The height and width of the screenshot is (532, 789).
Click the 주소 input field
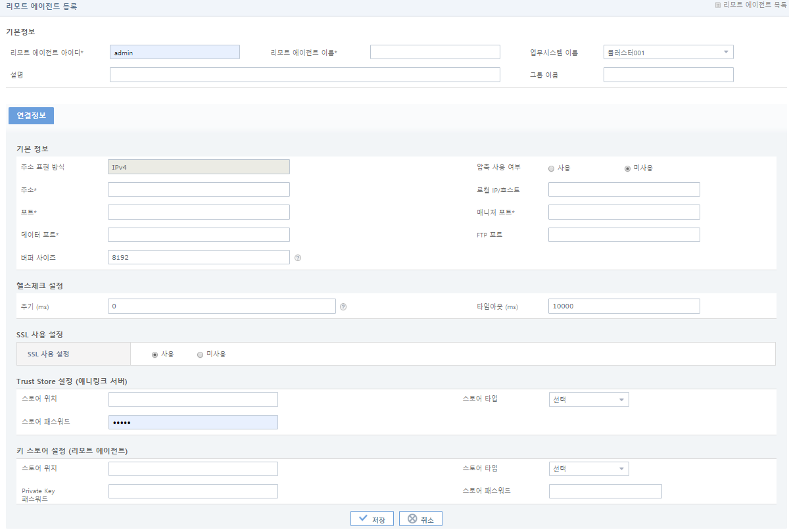(x=199, y=189)
